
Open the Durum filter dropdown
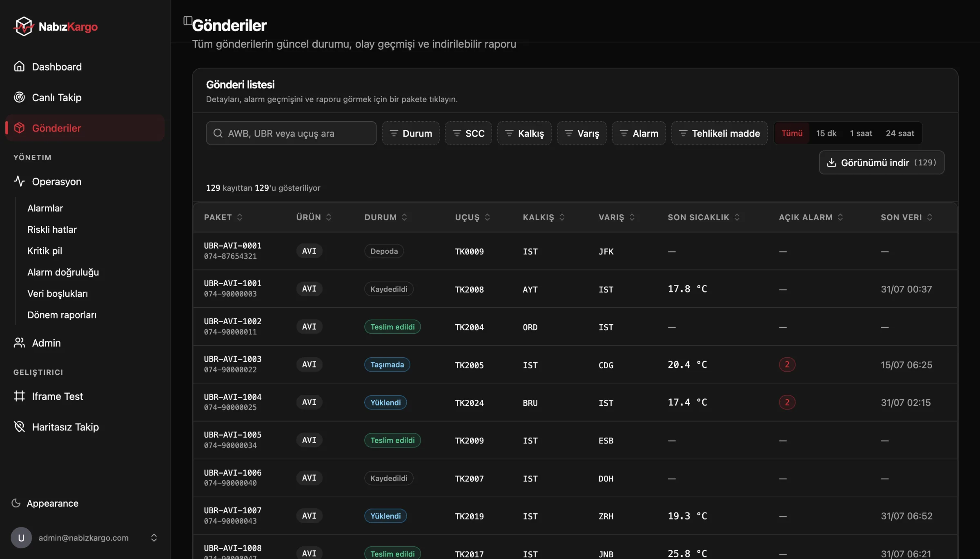[411, 133]
